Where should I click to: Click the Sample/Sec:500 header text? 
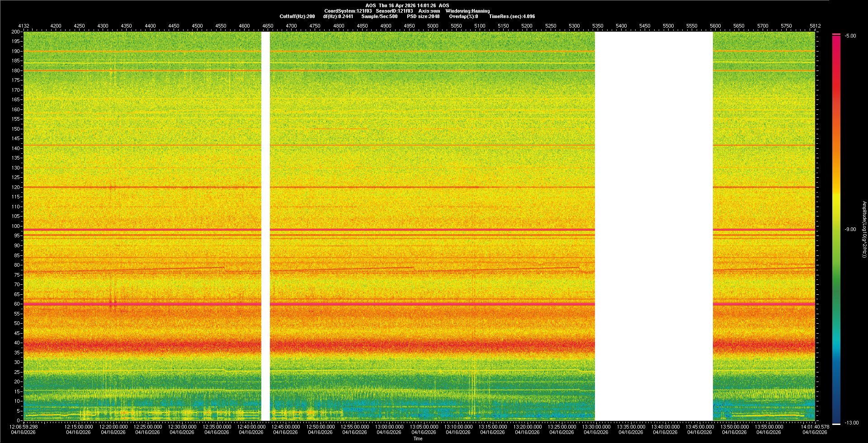coord(379,16)
